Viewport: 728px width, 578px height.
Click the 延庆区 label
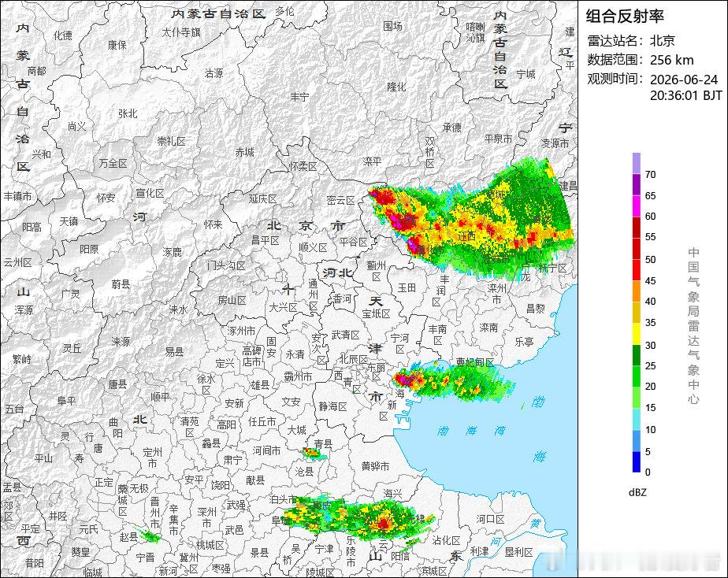pos(262,198)
